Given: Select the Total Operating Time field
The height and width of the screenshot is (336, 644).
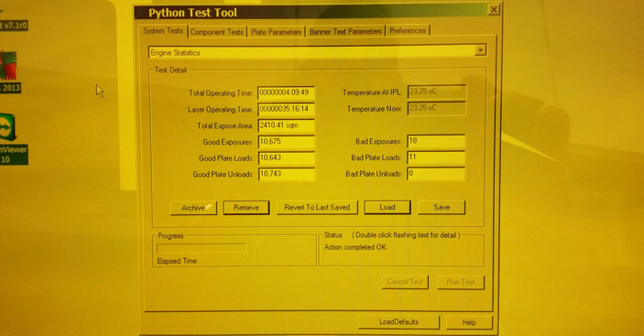Looking at the screenshot, I should (286, 92).
